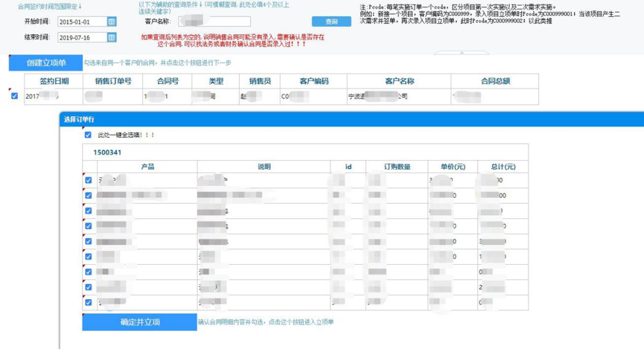Click the order number 1500341 heading
644x349 pixels.
tap(107, 153)
